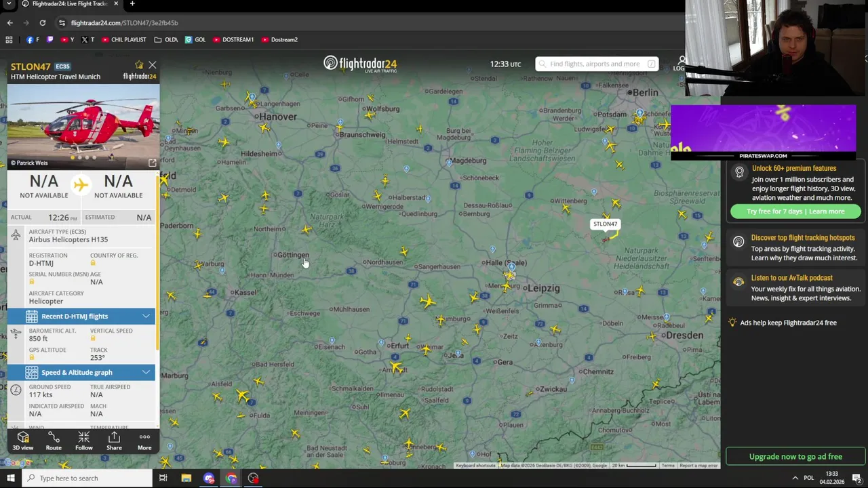
Task: Open the OLD bookmarks folder
Action: point(166,40)
